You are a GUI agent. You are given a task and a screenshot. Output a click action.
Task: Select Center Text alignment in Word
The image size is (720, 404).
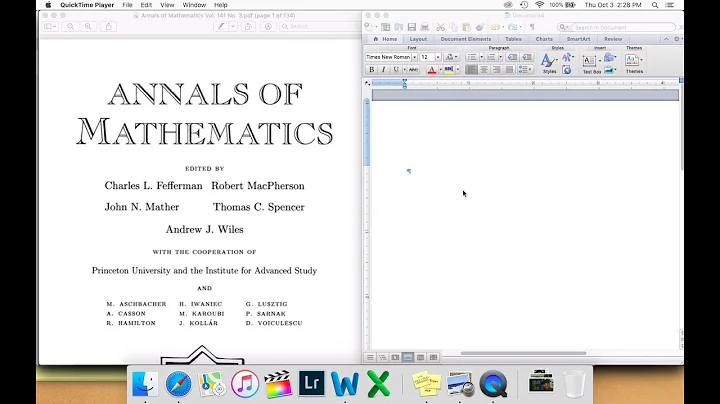[484, 70]
